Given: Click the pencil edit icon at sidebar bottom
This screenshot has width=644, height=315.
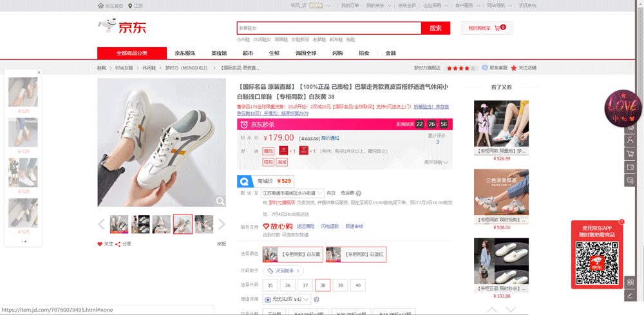Looking at the screenshot, I should pyautogui.click(x=630, y=295).
